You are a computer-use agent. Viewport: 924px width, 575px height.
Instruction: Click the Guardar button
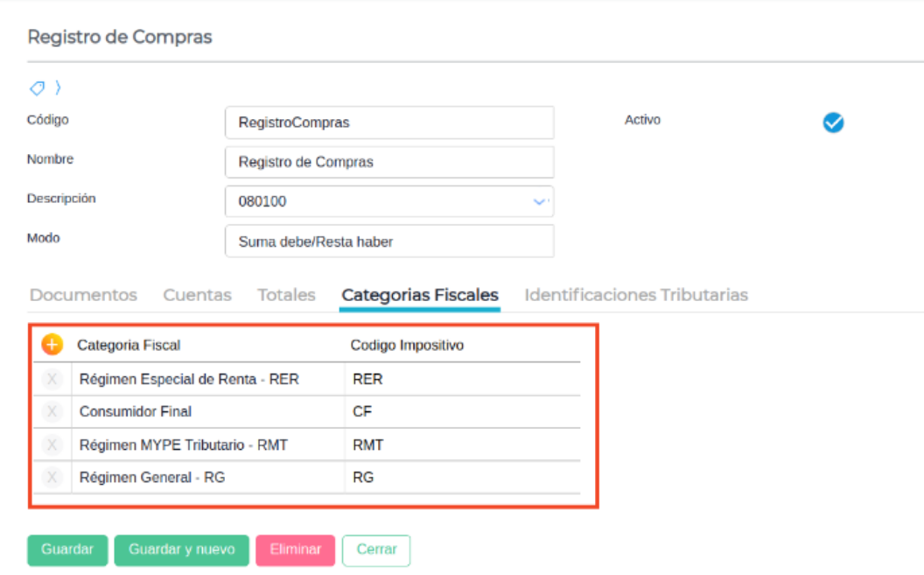pyautogui.click(x=67, y=550)
